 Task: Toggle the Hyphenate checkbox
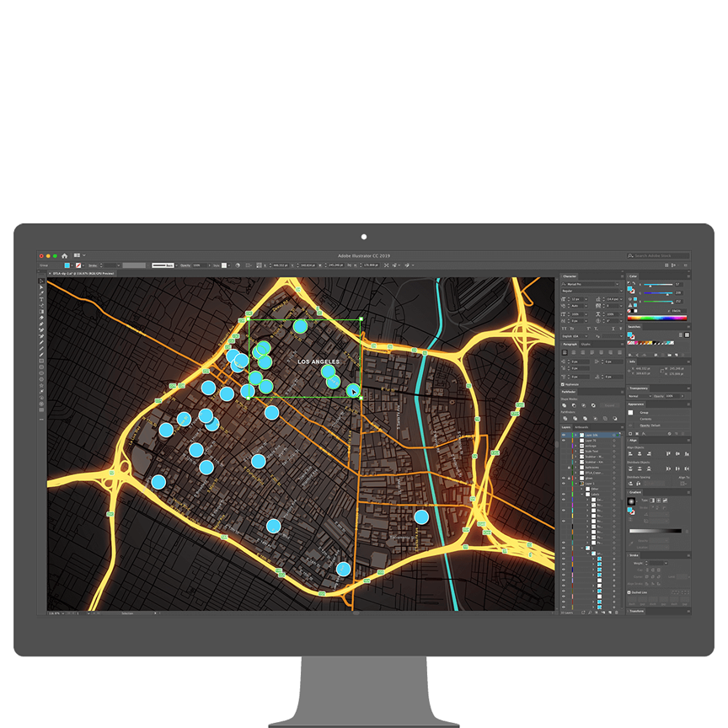click(562, 384)
